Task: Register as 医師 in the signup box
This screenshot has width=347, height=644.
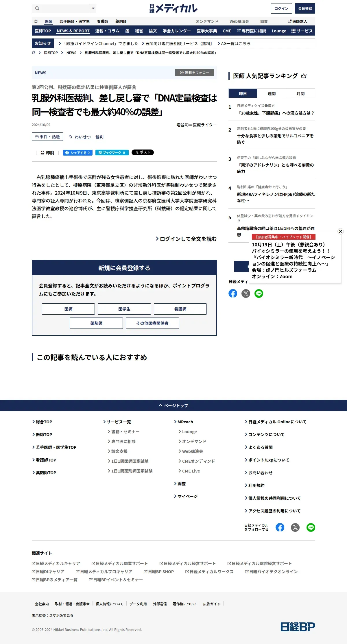Action: [x=68, y=309]
